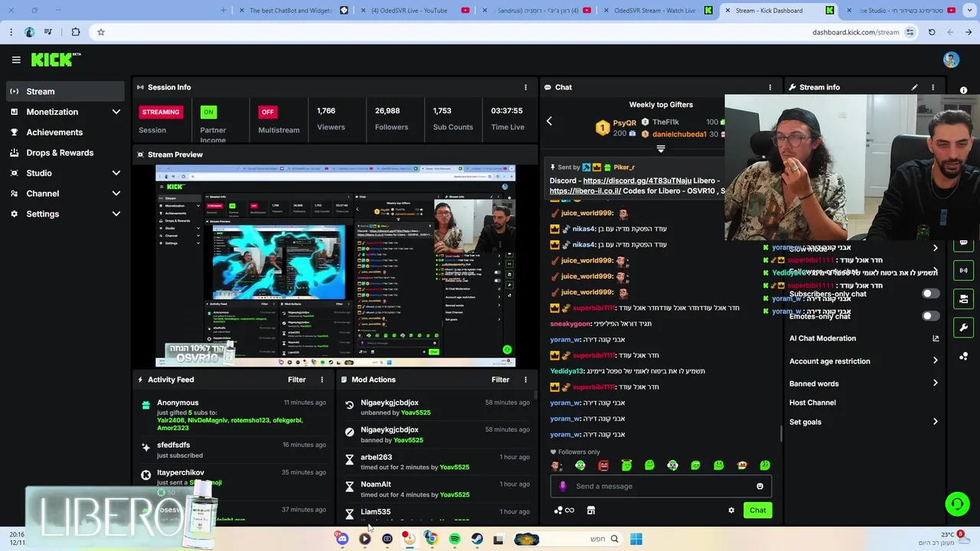The width and height of the screenshot is (980, 551).
Task: Click the green Chat send button
Action: [x=757, y=510]
